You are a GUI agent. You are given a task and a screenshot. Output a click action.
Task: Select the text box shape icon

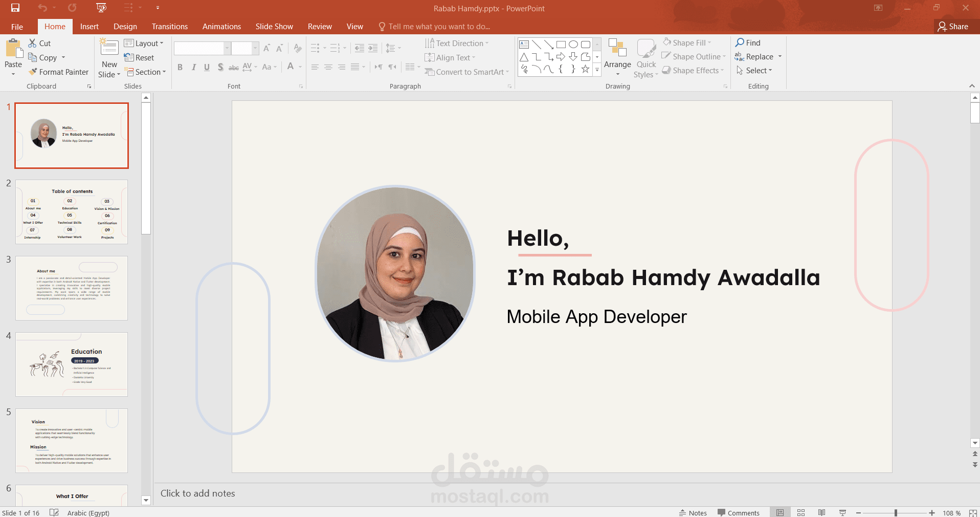pos(524,45)
